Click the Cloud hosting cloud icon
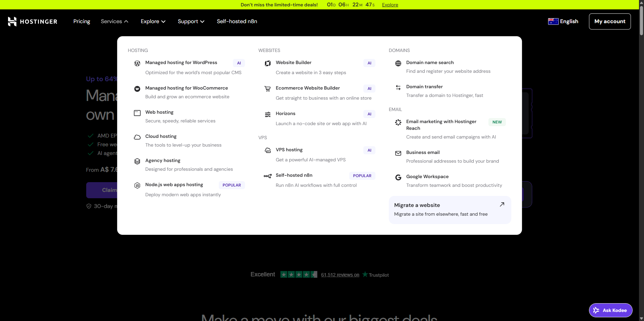 click(137, 137)
